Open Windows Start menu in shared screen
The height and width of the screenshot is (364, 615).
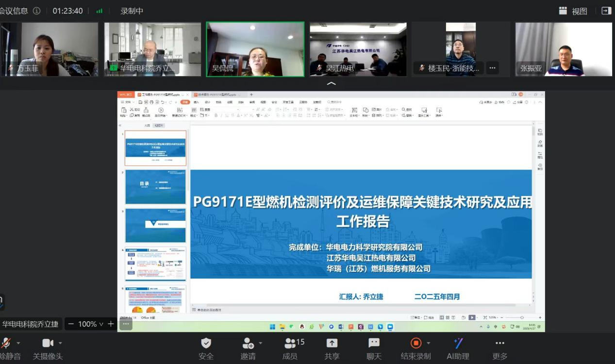tap(272, 327)
